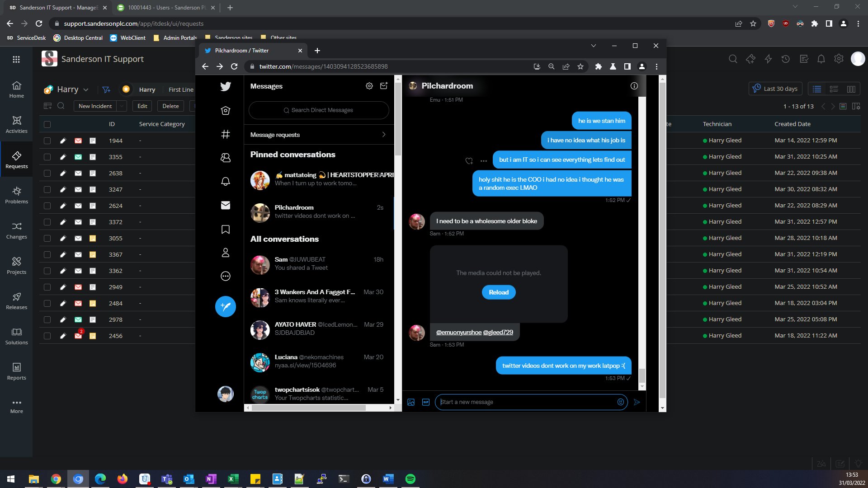
Task: Open Twitter Notifications bell icon
Action: (x=225, y=181)
